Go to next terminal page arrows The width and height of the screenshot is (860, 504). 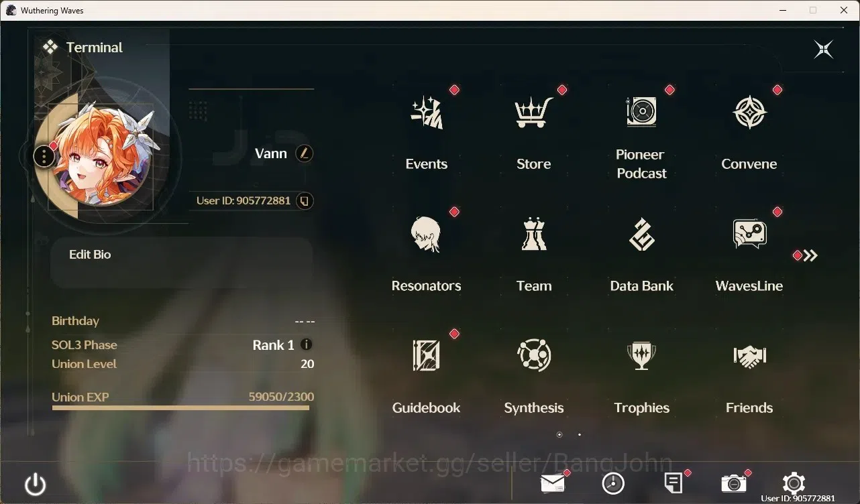point(810,255)
